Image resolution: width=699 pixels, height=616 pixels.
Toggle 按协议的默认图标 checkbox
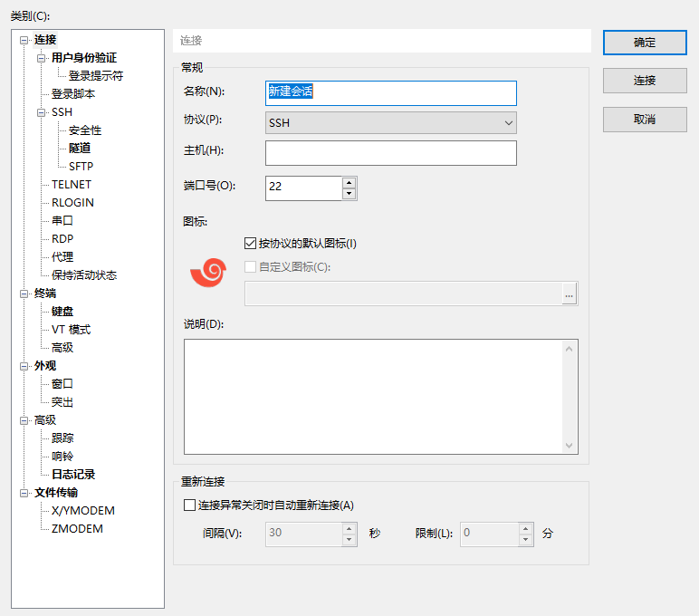[x=250, y=244]
